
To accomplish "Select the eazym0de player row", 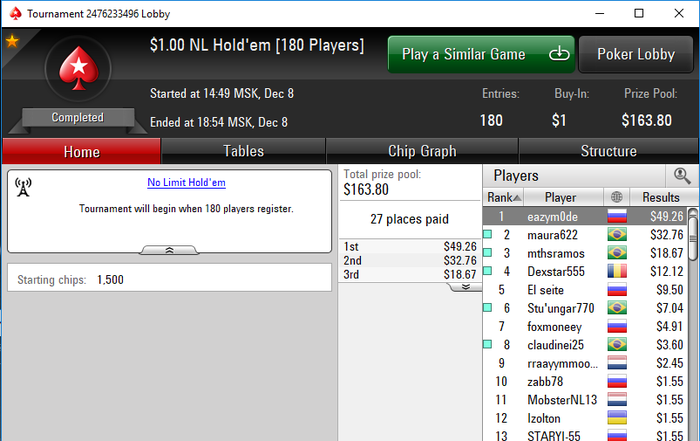I will [x=585, y=216].
